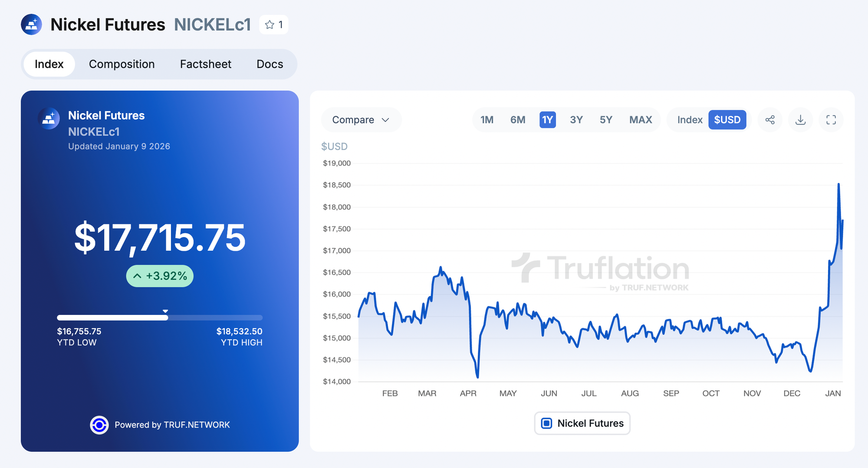Select the $USD unit toggle
The width and height of the screenshot is (868, 468).
click(727, 120)
